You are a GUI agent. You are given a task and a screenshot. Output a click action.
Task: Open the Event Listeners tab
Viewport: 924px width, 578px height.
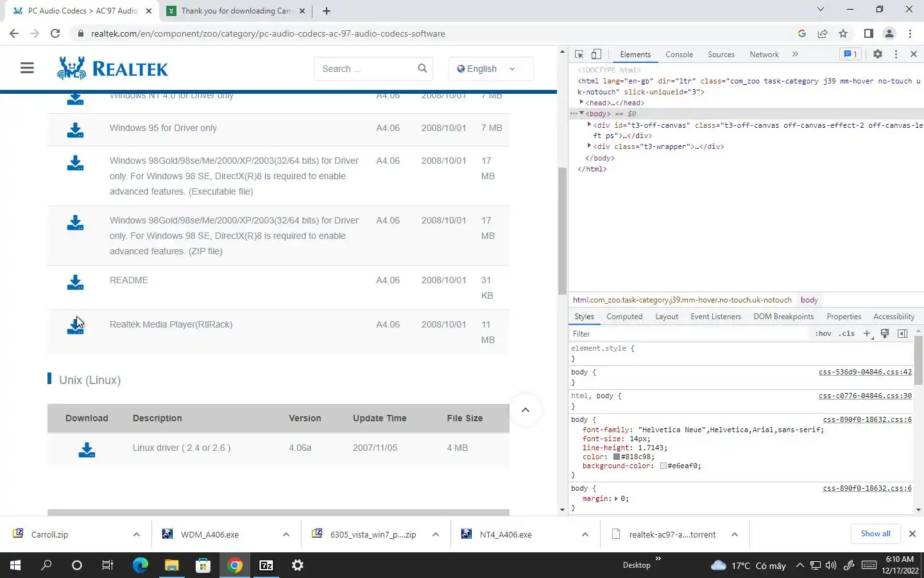click(x=715, y=317)
